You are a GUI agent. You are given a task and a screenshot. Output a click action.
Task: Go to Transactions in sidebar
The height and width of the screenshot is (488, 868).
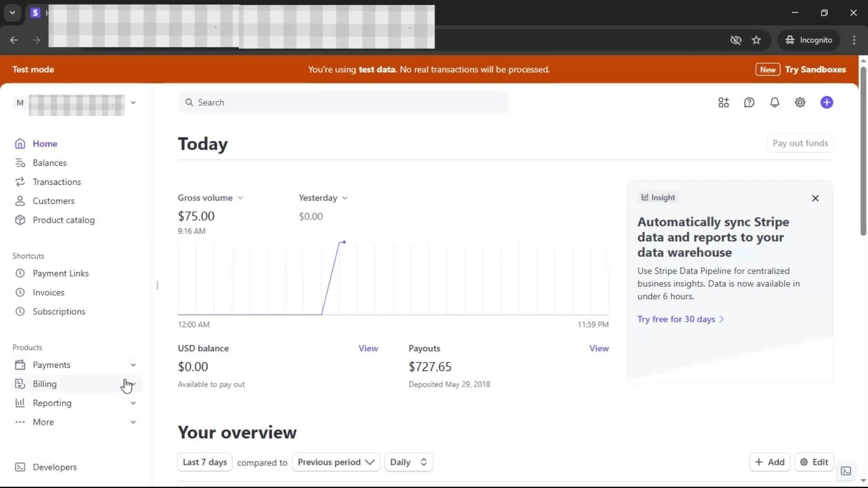point(57,182)
